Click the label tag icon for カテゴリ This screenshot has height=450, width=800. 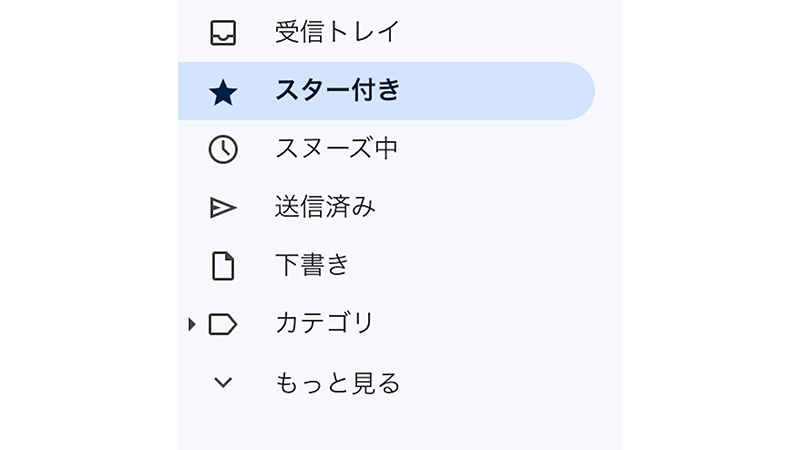pos(223,324)
